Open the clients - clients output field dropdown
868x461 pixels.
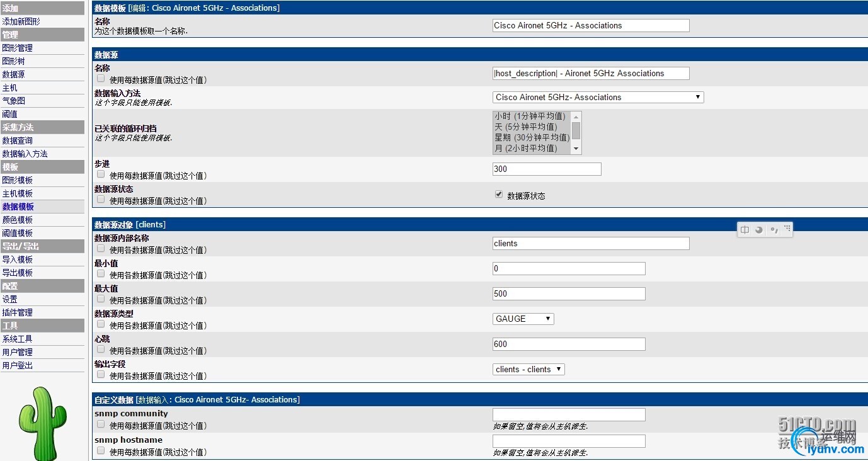pos(528,369)
